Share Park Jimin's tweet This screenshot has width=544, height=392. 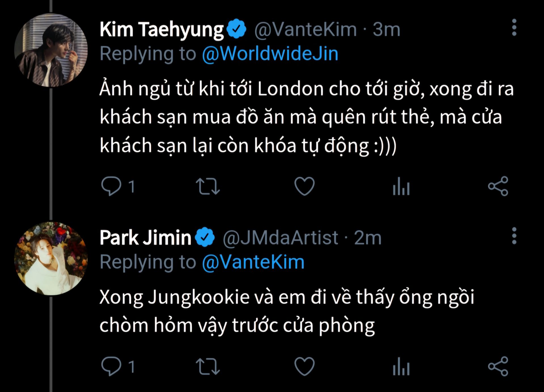click(498, 366)
